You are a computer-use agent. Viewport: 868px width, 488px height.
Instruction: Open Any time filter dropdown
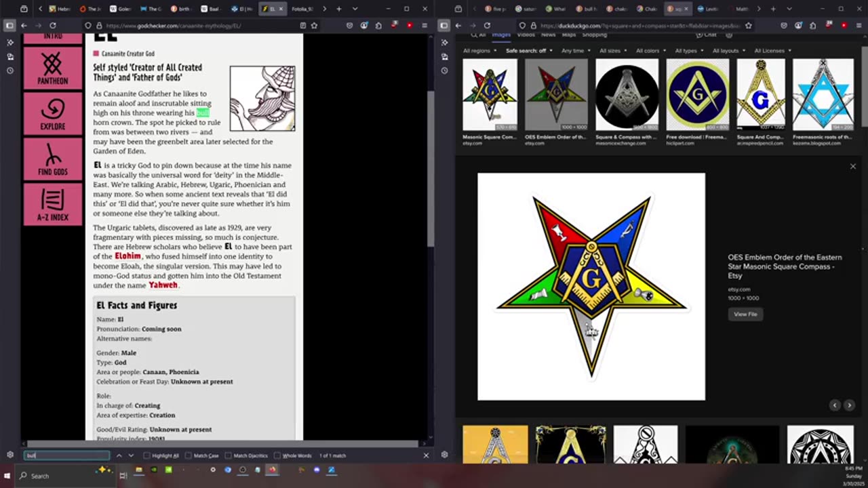(575, 51)
